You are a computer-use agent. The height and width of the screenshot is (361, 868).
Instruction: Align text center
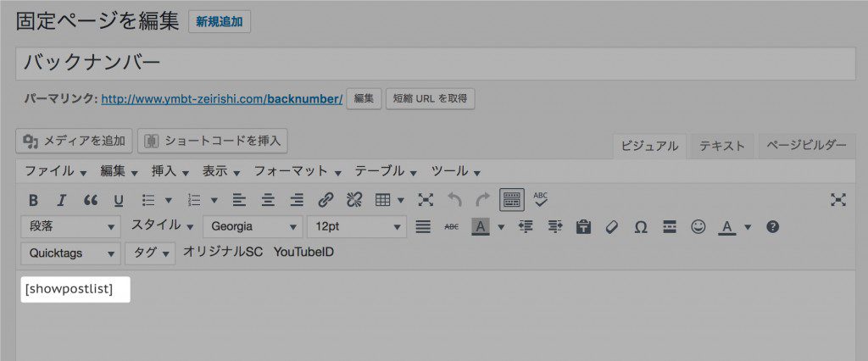click(269, 200)
